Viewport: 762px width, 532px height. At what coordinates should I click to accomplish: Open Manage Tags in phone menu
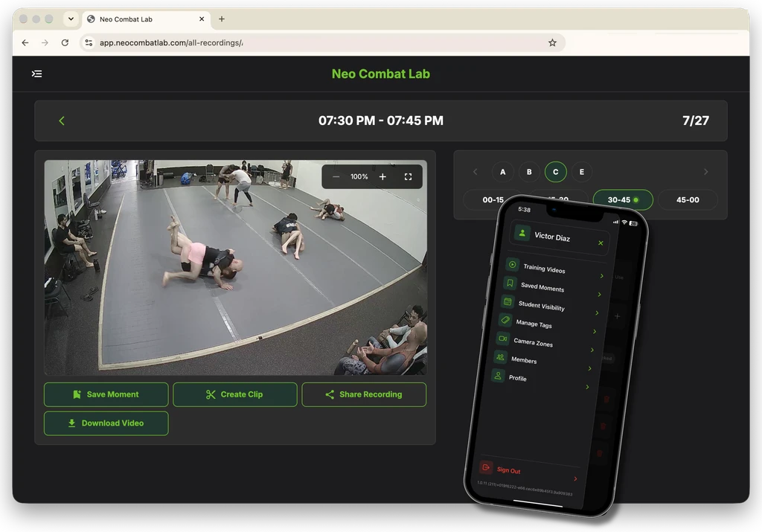548,326
